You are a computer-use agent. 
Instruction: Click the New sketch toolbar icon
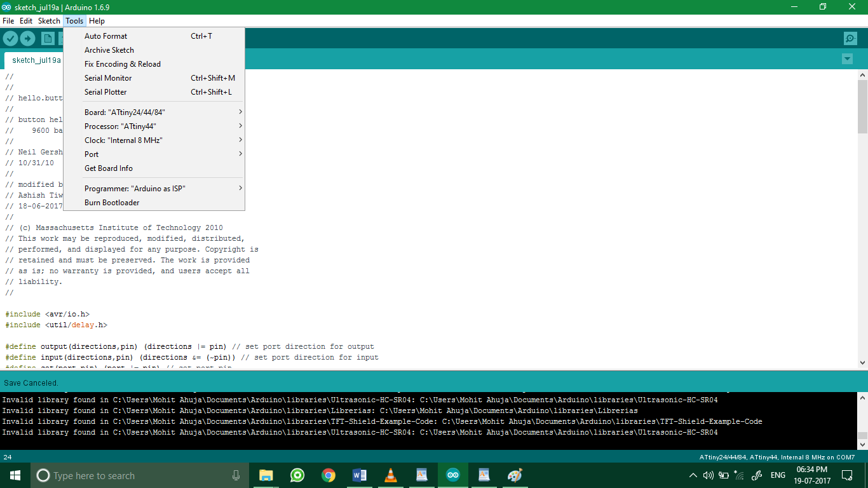coord(48,38)
